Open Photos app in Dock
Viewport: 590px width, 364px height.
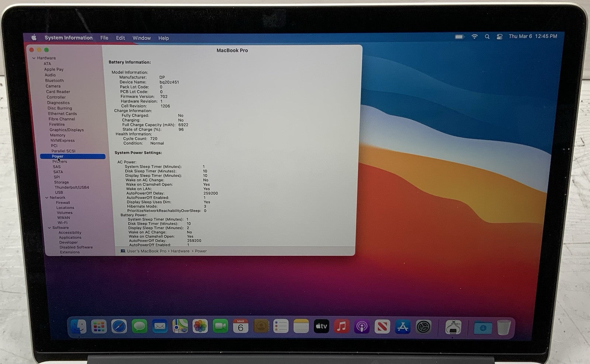(200, 326)
